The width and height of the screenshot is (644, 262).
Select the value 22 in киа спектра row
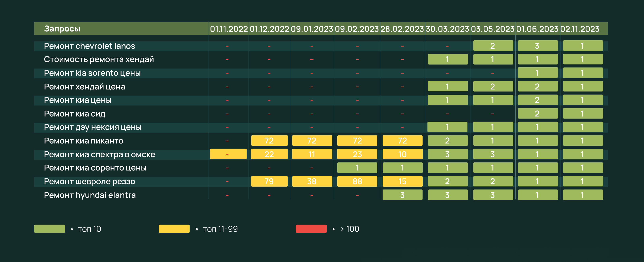coord(269,154)
